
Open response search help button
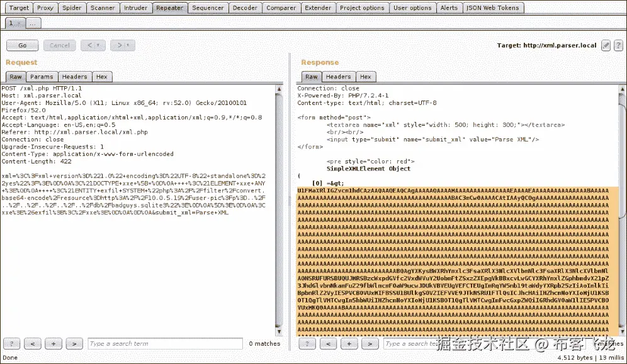[x=307, y=344]
